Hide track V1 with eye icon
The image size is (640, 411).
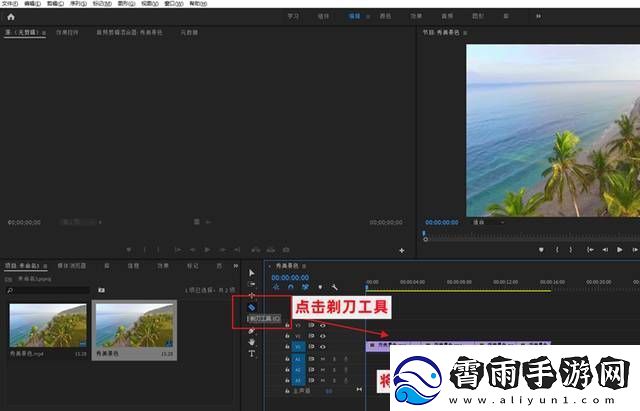(x=323, y=347)
